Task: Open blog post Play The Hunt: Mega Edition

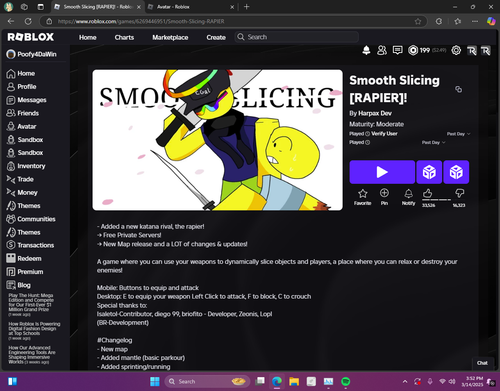Action: point(31,305)
